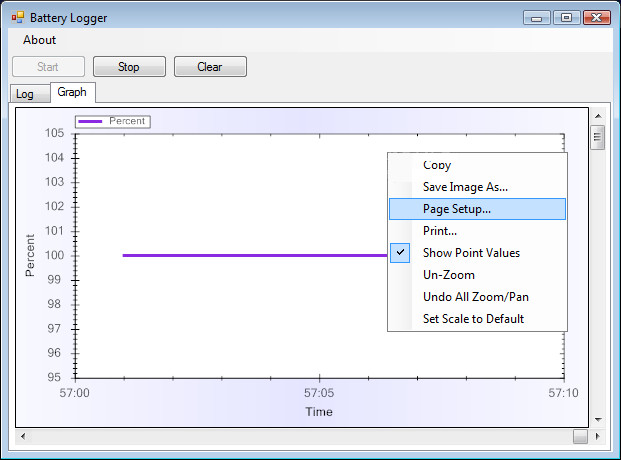Click the vertical scrollbar thumb
The image size is (621, 460).
point(598,137)
